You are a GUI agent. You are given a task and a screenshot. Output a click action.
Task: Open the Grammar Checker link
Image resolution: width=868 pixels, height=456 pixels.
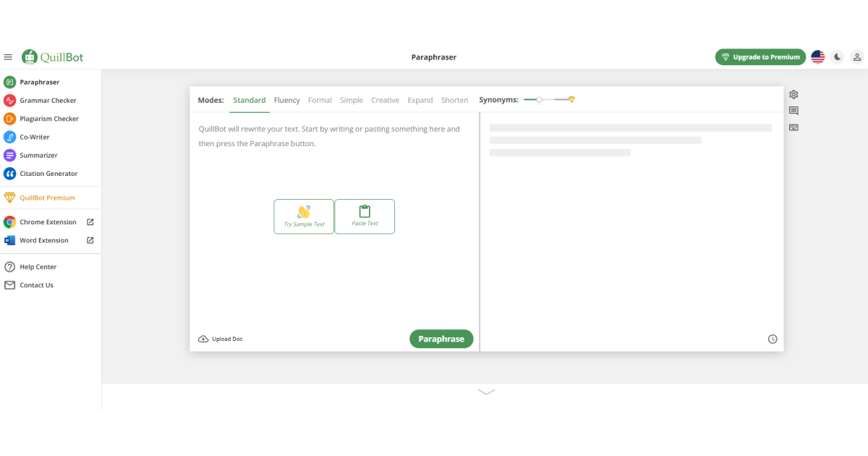[x=48, y=101]
